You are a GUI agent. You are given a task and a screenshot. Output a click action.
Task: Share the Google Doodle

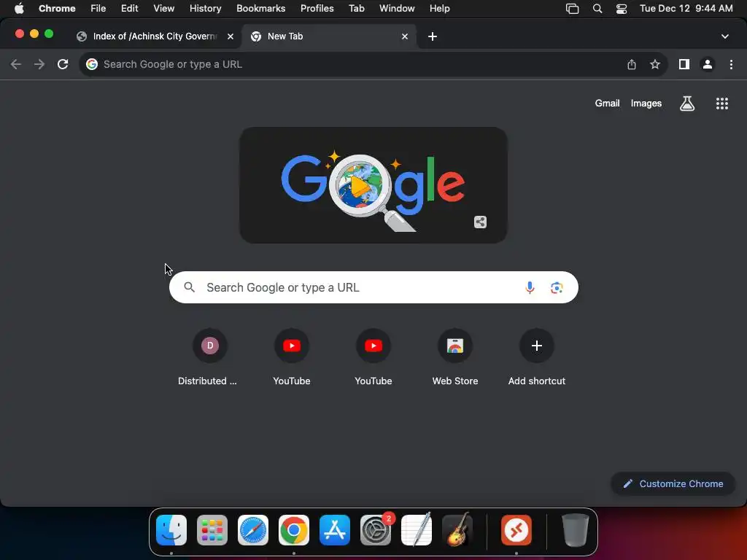pos(480,222)
